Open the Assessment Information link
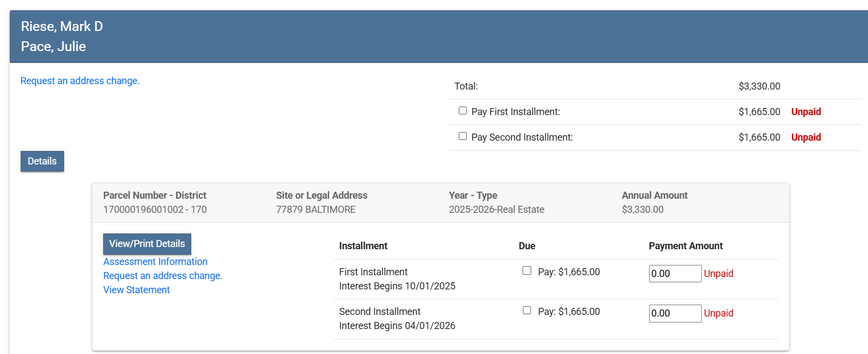The image size is (868, 354). pos(155,262)
